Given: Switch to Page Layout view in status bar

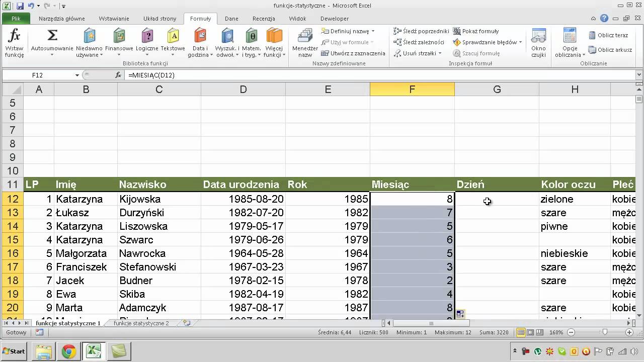Looking at the screenshot, I should coord(530,332).
